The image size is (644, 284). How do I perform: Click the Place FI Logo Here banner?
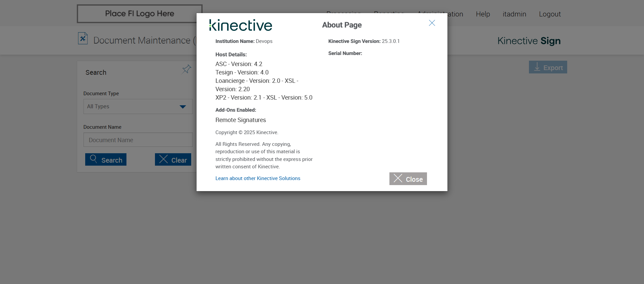[x=140, y=14]
